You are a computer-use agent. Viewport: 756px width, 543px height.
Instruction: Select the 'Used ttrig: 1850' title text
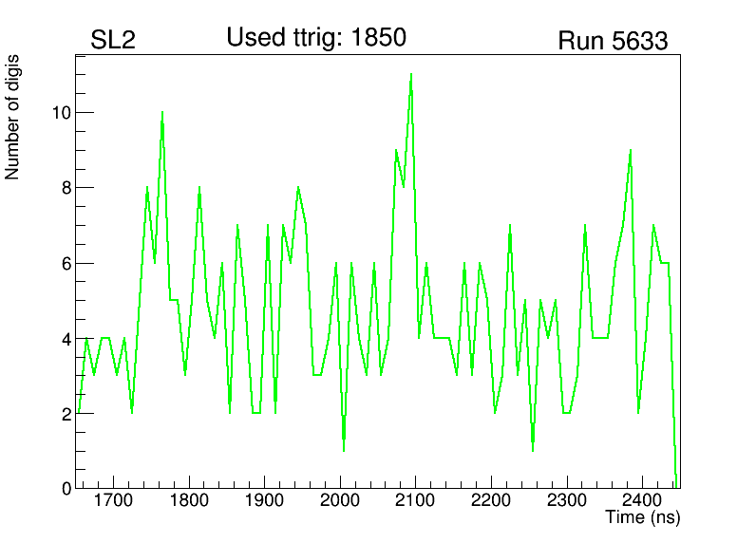(x=316, y=38)
